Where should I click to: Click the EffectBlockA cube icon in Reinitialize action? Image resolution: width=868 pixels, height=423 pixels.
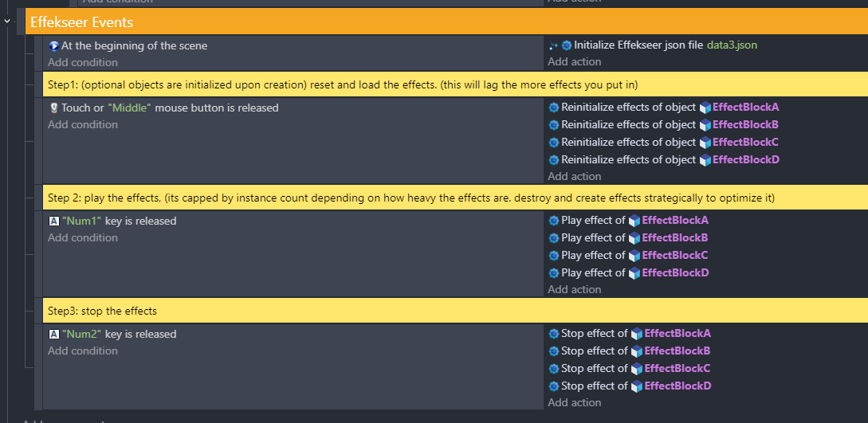pos(705,108)
